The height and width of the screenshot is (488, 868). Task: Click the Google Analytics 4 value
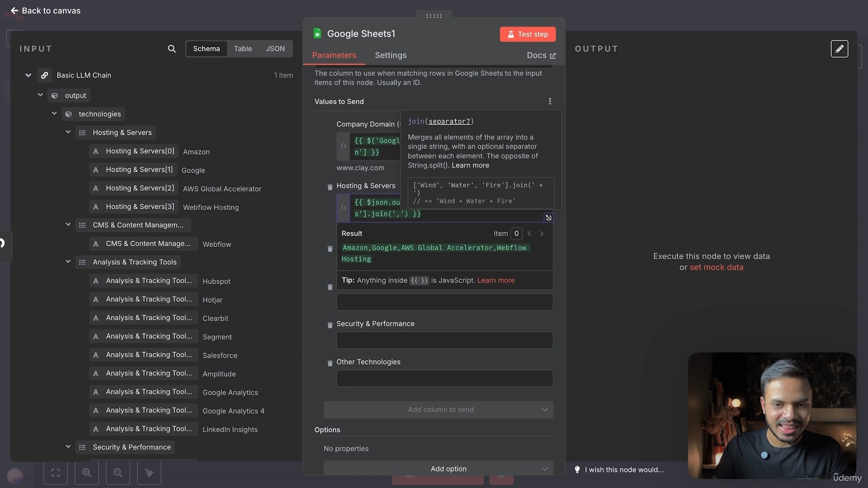pos(233,411)
